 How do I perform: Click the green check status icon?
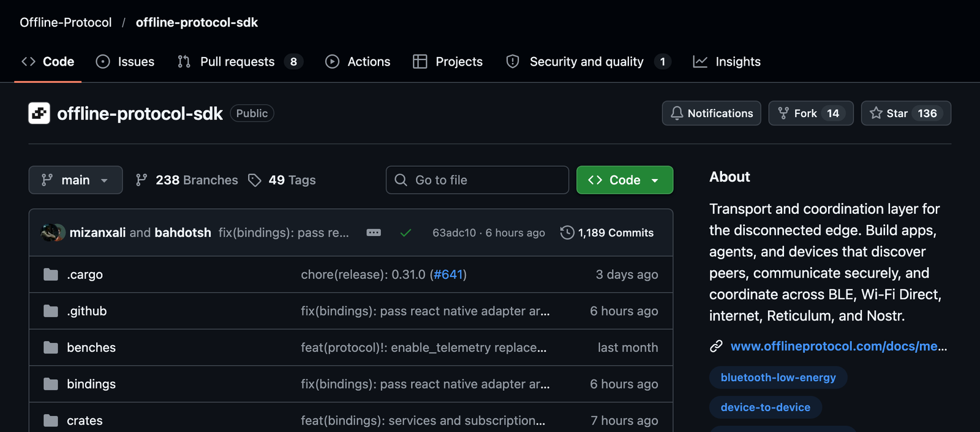pyautogui.click(x=405, y=233)
